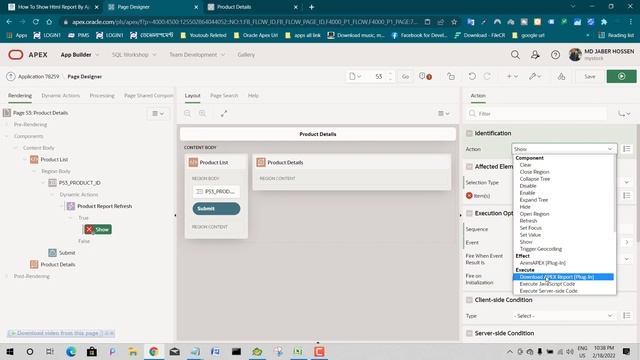Collapse the Identification property group
The height and width of the screenshot is (360, 640).
coord(469,133)
